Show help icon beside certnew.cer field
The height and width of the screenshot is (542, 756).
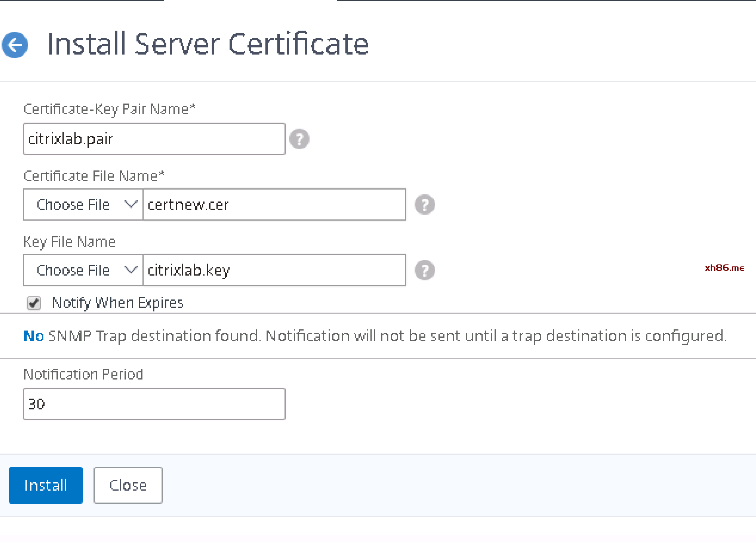coord(425,205)
